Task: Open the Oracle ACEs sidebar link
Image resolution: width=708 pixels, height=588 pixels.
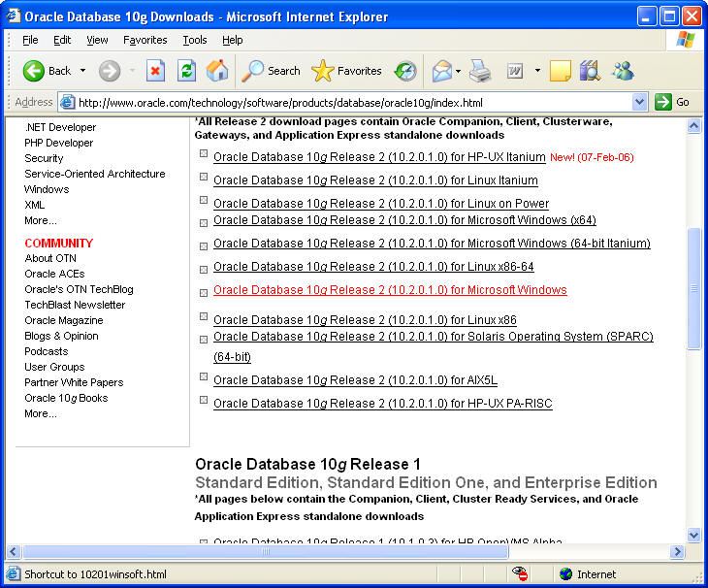Action: pos(54,274)
